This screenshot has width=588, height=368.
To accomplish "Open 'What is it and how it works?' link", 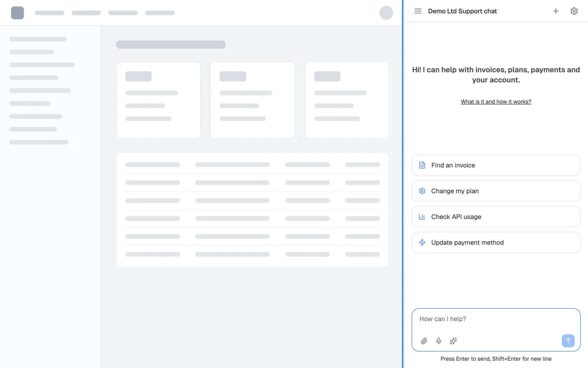I will tap(496, 102).
